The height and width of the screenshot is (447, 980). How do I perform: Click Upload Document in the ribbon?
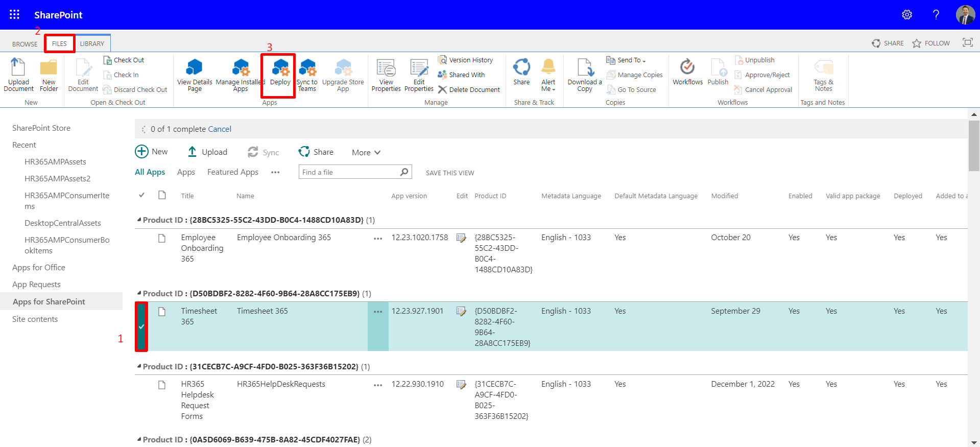click(18, 75)
